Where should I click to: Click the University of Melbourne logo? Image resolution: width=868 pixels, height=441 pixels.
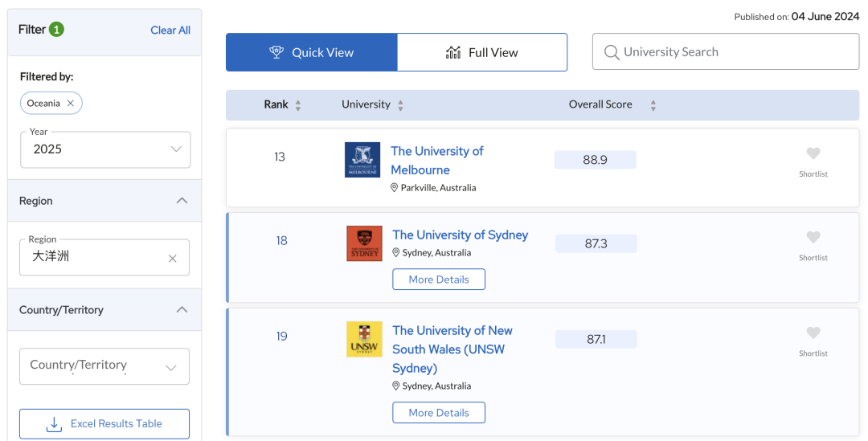pos(362,159)
